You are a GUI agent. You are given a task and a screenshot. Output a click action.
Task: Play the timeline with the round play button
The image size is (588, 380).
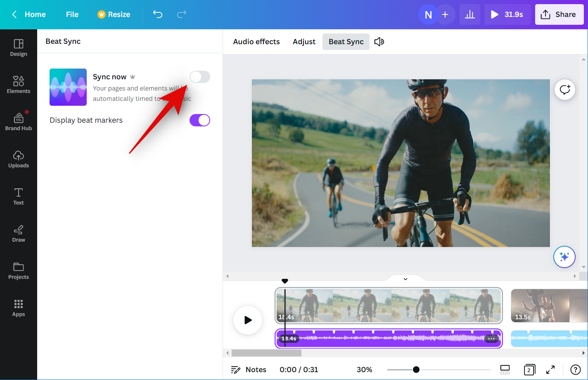(248, 320)
